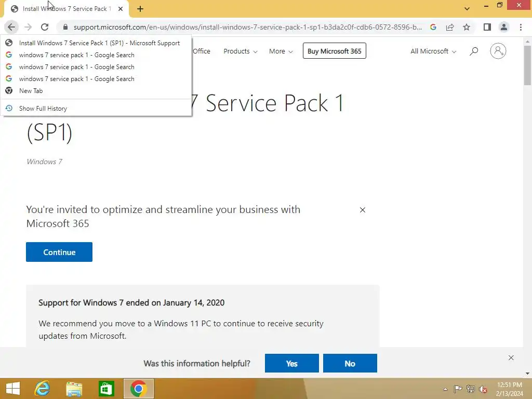Open Windows Store from taskbar

pos(106,389)
